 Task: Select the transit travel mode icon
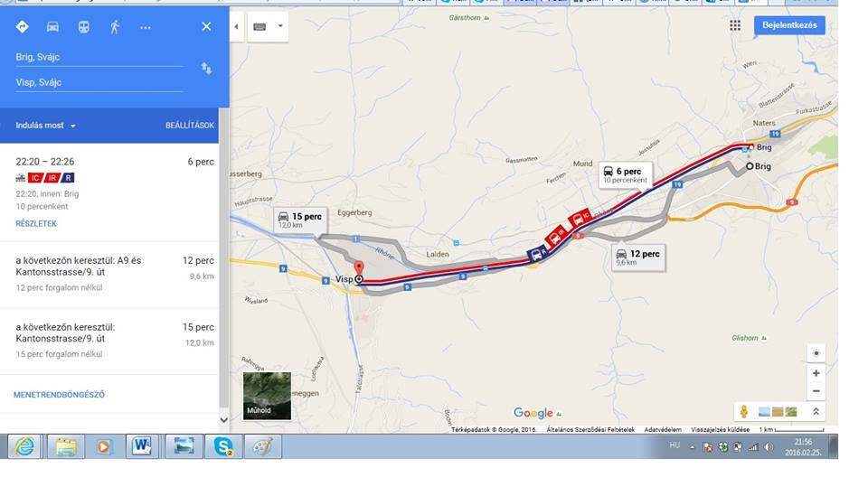[83, 26]
